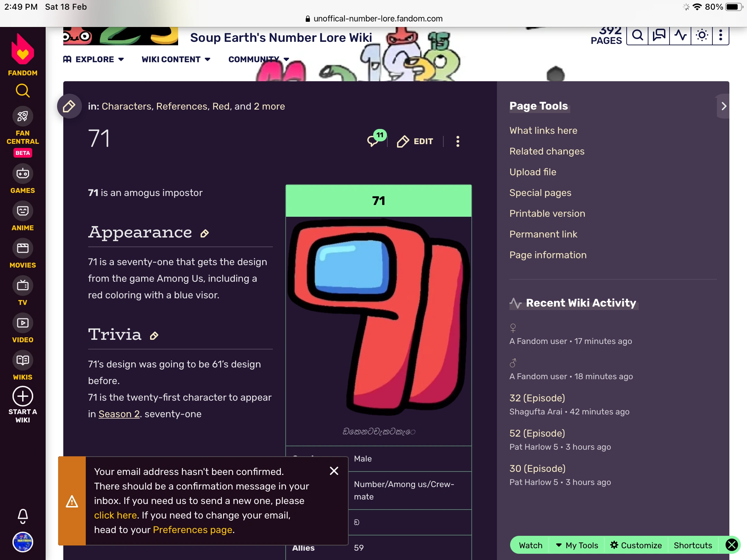Click the Start a Wiki plus icon
The width and height of the screenshot is (747, 560).
pos(23,396)
